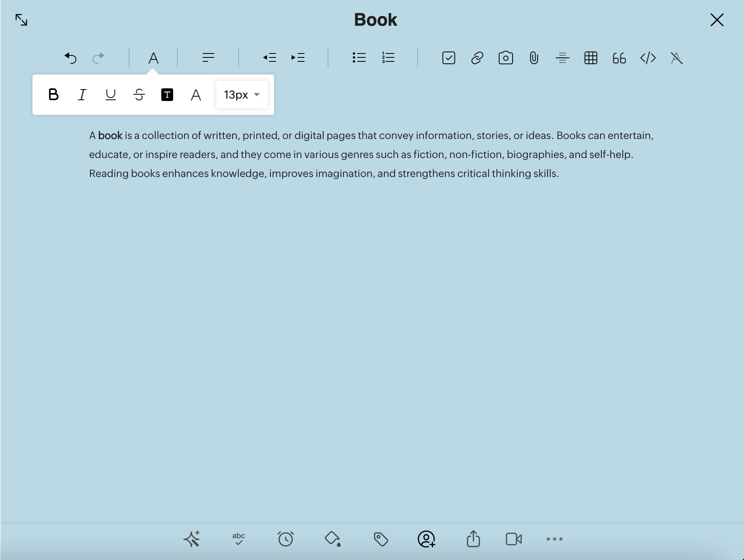This screenshot has width=744, height=560.
Task: Attach a file using the paperclip
Action: [x=534, y=58]
